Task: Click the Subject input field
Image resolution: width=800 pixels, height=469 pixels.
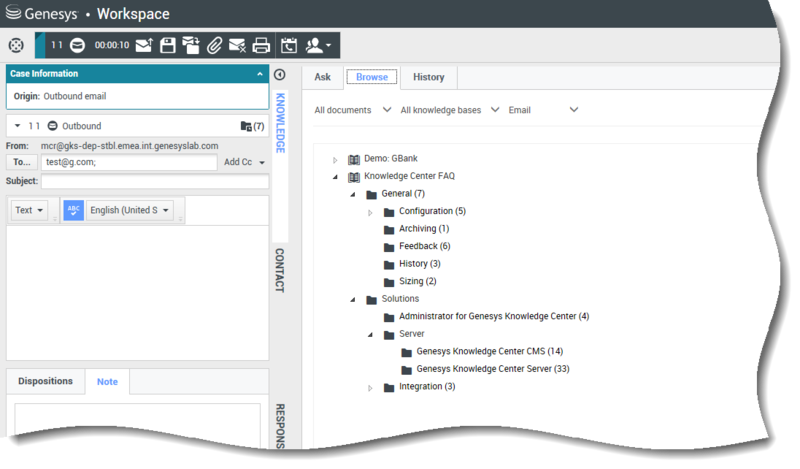Action: (155, 181)
